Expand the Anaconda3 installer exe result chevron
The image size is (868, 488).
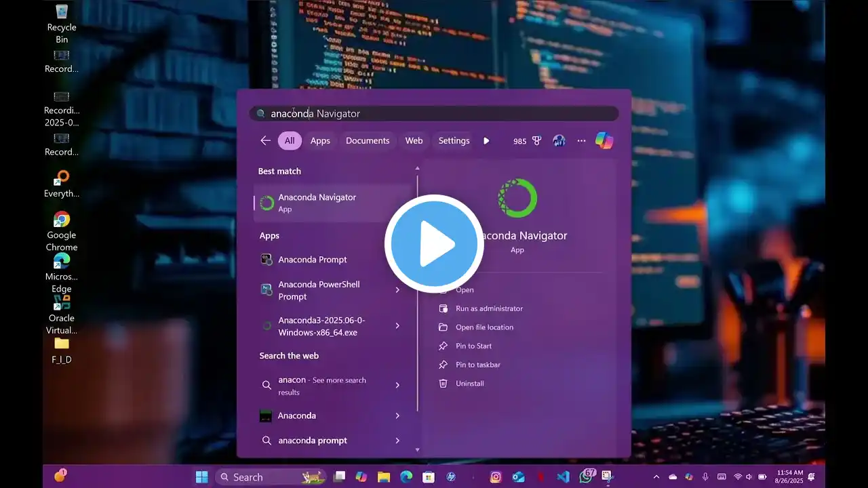397,326
